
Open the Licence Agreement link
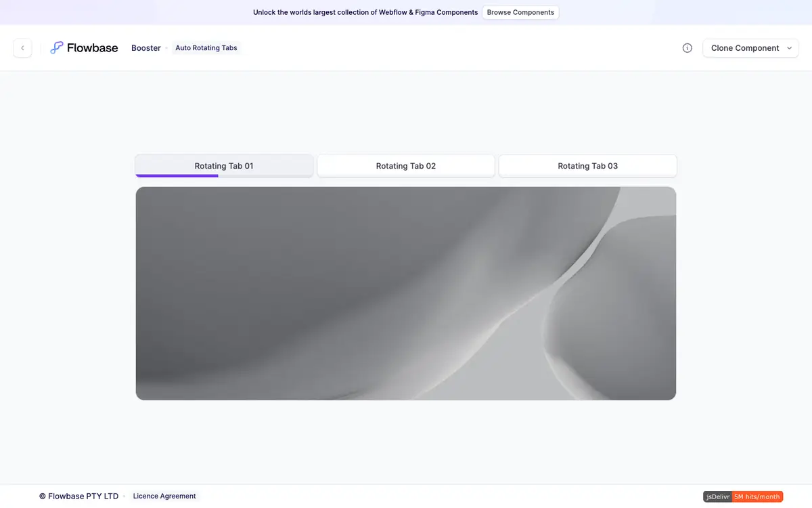click(x=164, y=496)
